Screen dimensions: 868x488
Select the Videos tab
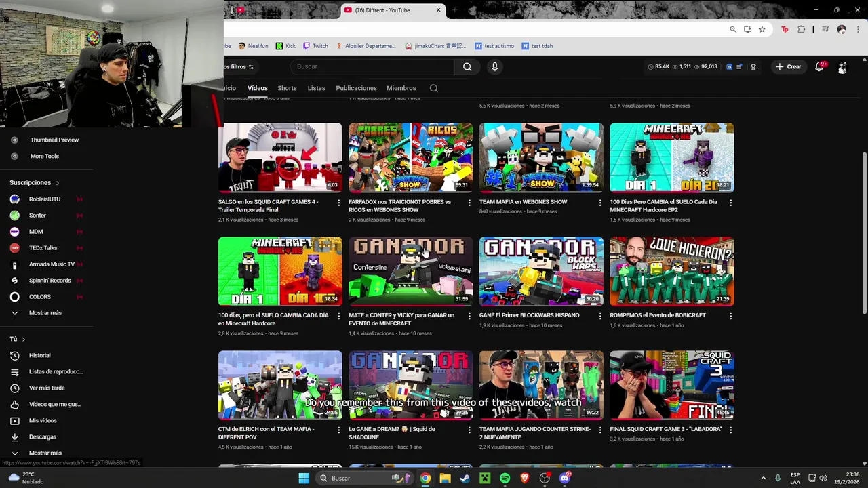pos(258,88)
